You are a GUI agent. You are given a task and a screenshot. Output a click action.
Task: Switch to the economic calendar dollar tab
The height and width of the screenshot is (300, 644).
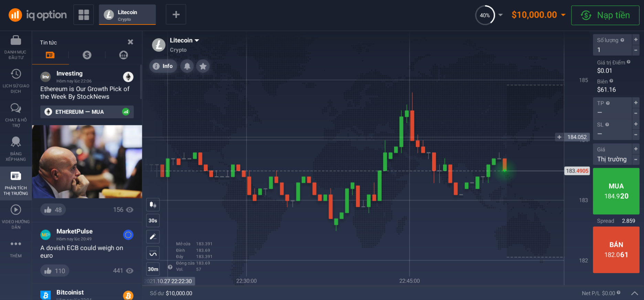87,55
